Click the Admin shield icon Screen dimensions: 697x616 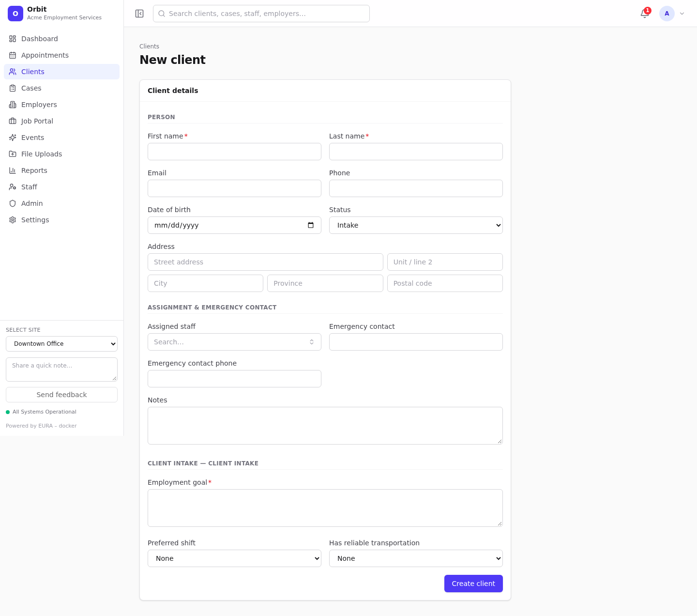click(13, 203)
